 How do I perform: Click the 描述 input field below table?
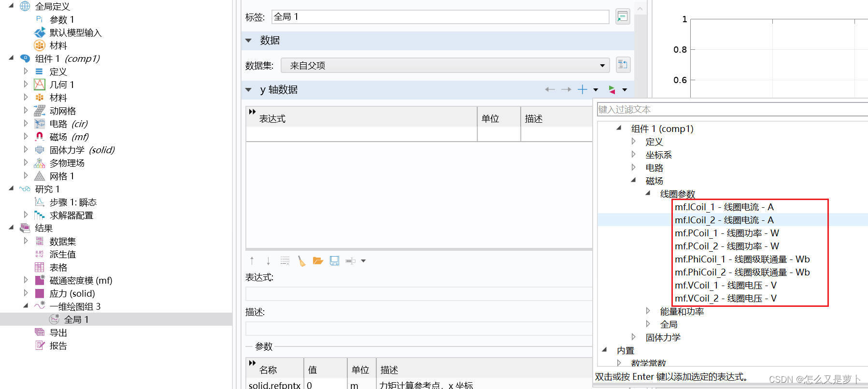point(419,329)
